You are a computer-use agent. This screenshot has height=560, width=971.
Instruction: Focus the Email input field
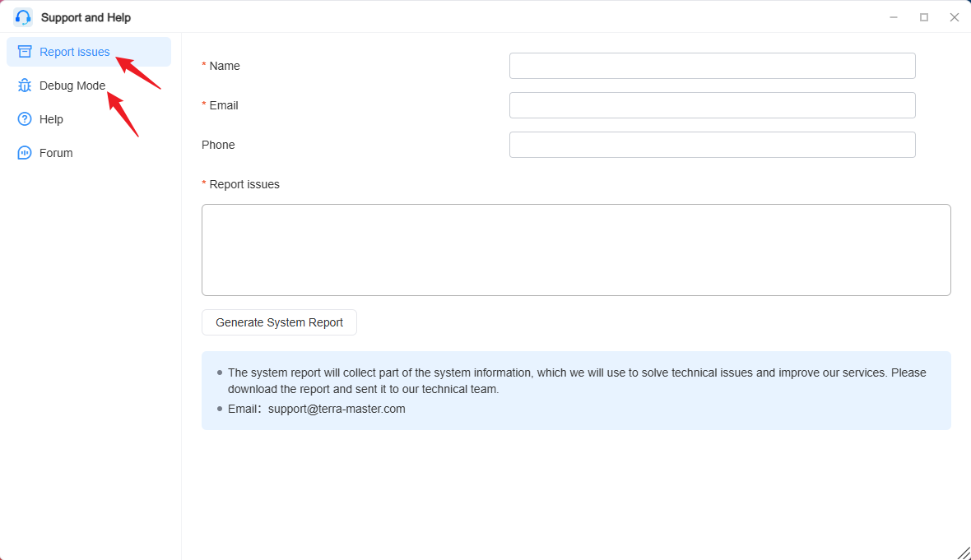click(712, 105)
